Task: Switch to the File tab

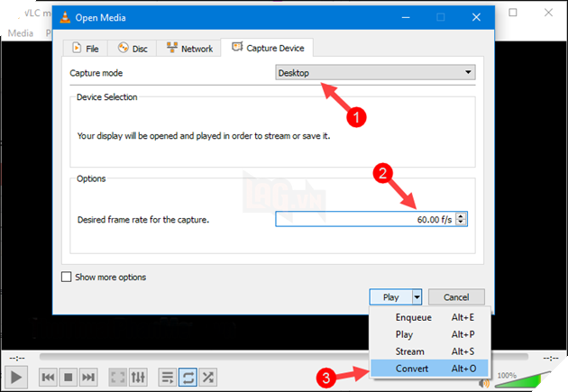Action: 86,49
